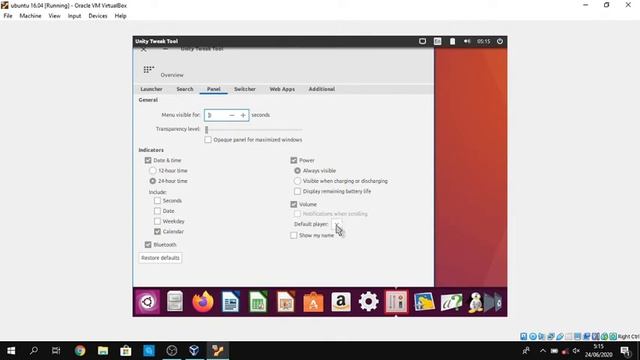This screenshot has width=640, height=360.
Task: Click the VirtualBox cube taskbar icon
Action: (194, 351)
